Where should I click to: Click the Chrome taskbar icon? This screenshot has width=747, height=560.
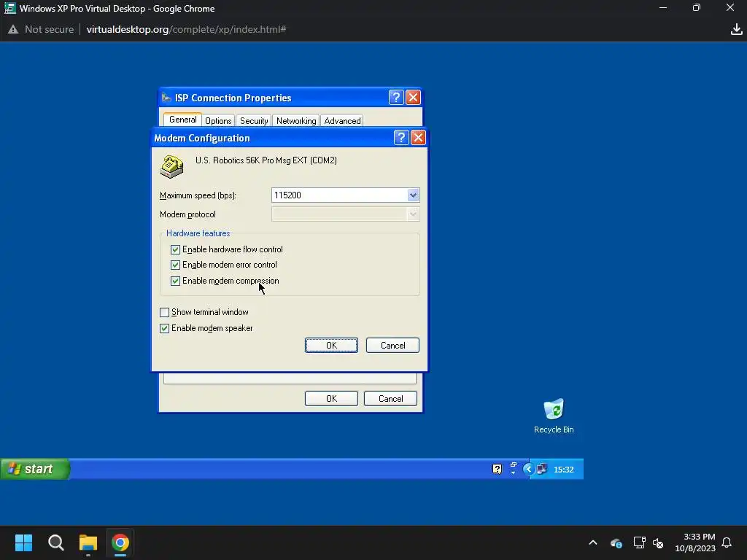click(x=120, y=542)
